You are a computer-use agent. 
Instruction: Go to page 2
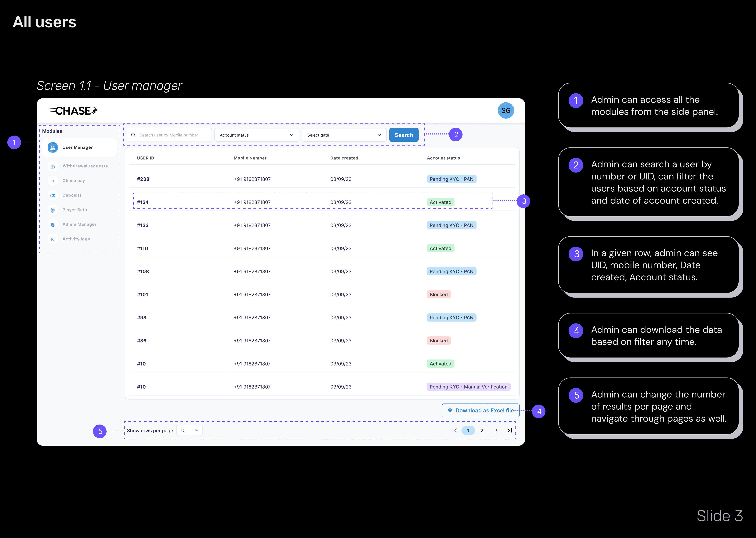482,431
